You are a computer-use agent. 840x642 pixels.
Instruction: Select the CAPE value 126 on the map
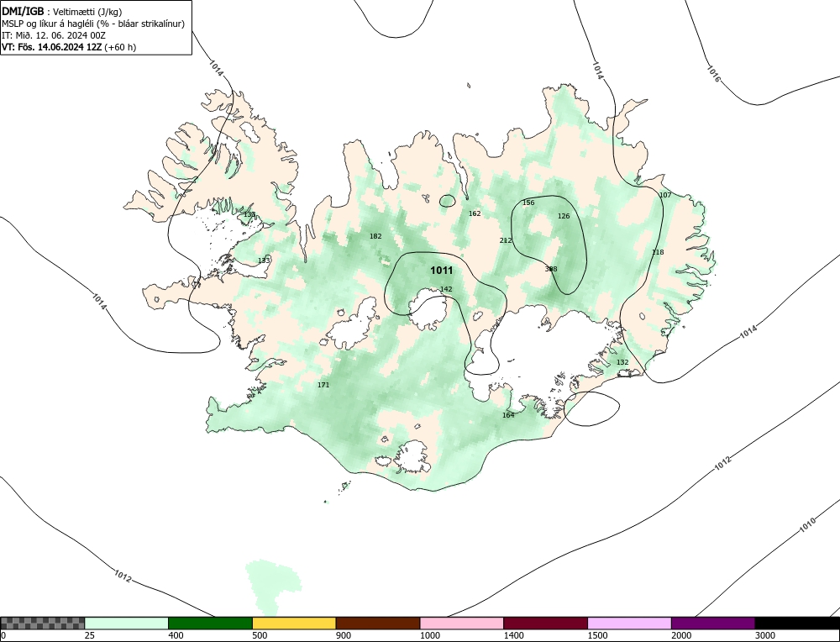point(564,217)
